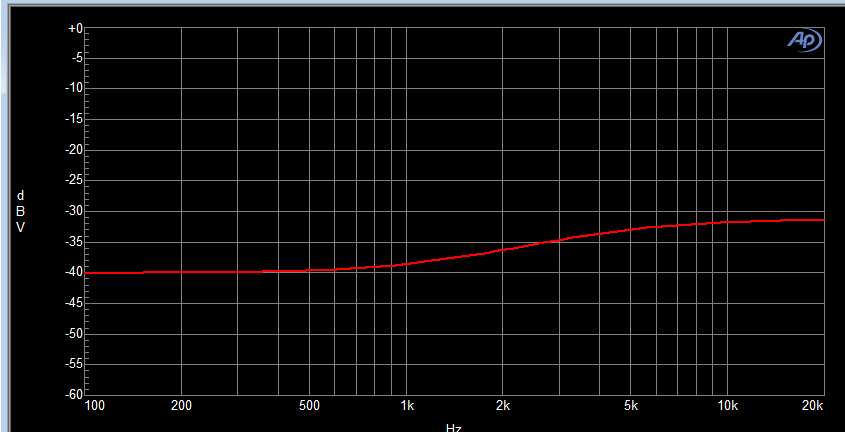This screenshot has height=432, width=845.
Task: Click the "-35" y-axis label
Action: tap(74, 242)
